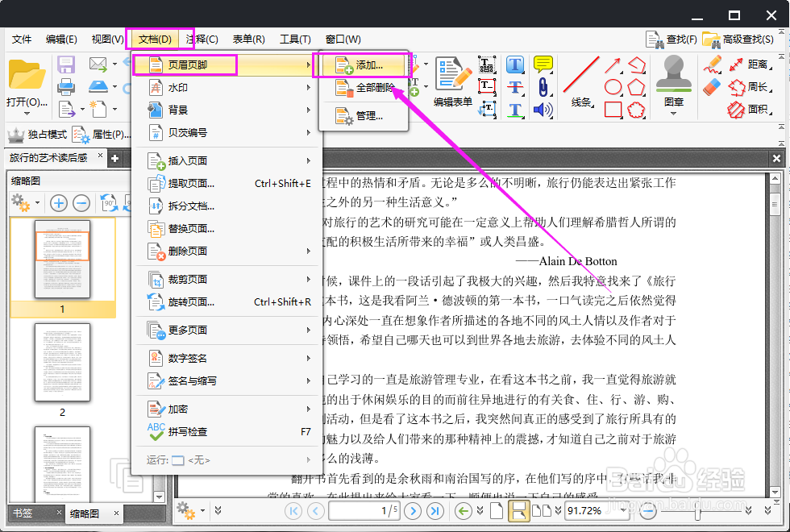
Task: Select the sticky note comment tool
Action: tap(543, 64)
